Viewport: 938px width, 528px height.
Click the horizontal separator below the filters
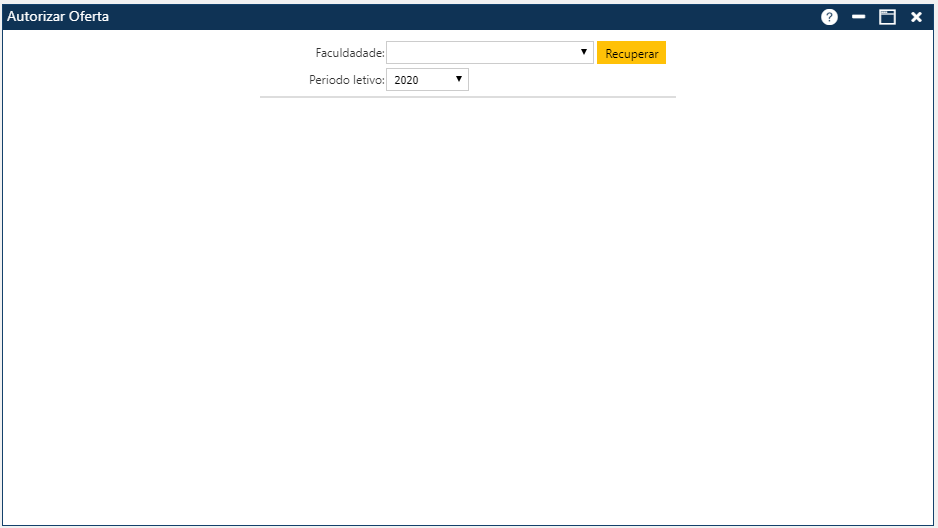[467, 97]
